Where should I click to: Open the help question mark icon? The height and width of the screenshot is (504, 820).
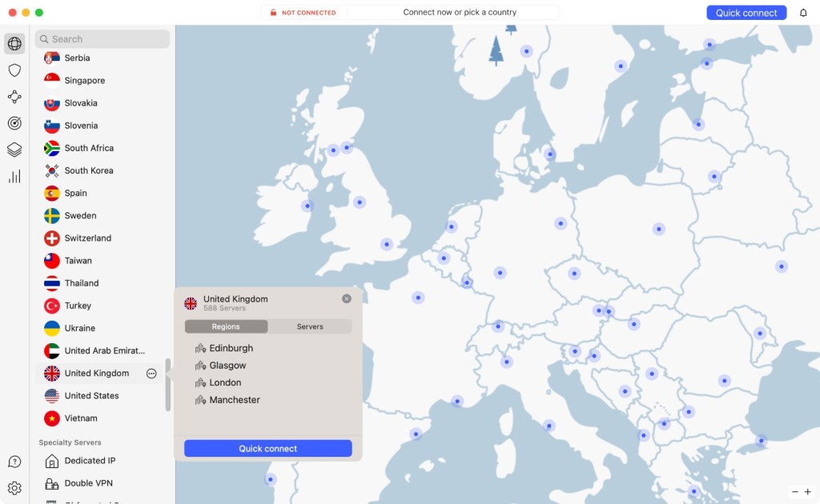pos(14,462)
